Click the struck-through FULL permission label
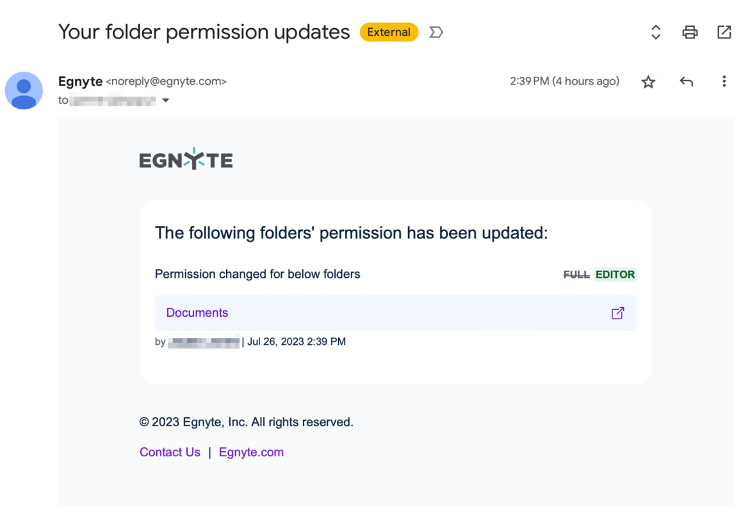 (576, 274)
